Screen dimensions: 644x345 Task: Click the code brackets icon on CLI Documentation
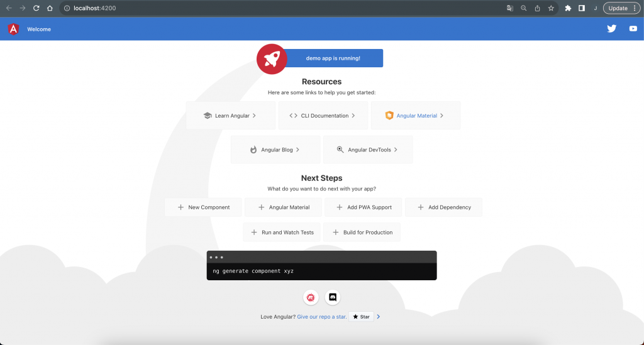point(293,116)
